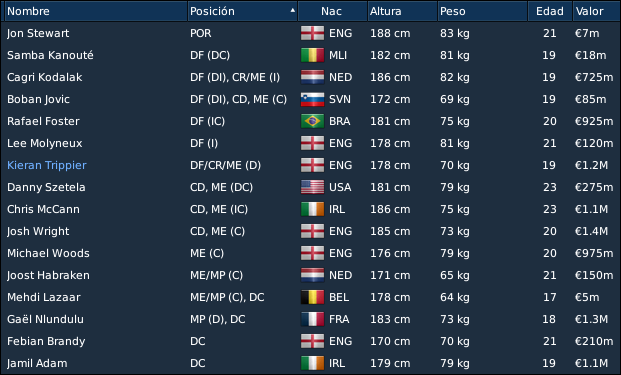Click Ireland flag in Chris McCann row

point(312,209)
